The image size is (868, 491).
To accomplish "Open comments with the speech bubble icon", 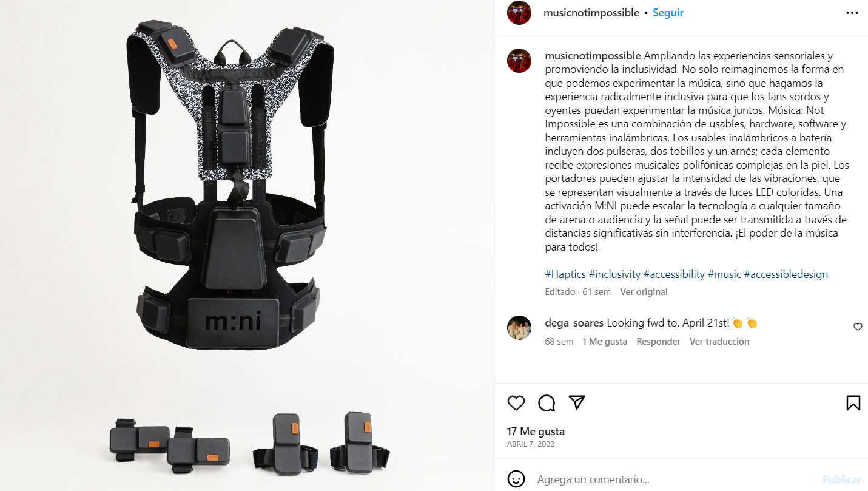I will click(x=547, y=403).
